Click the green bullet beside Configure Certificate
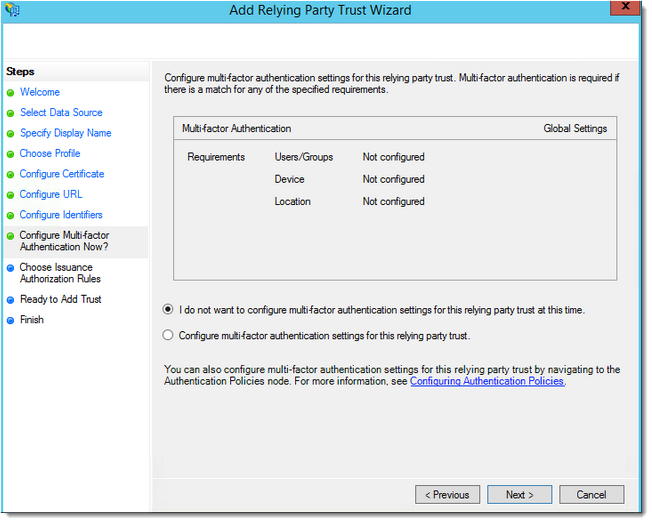 (x=10, y=175)
